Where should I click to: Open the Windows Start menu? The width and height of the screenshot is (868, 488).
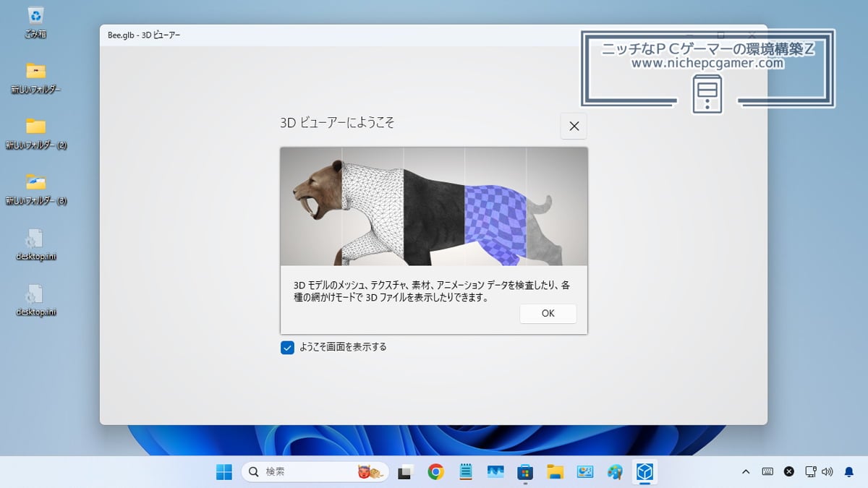[x=224, y=472]
